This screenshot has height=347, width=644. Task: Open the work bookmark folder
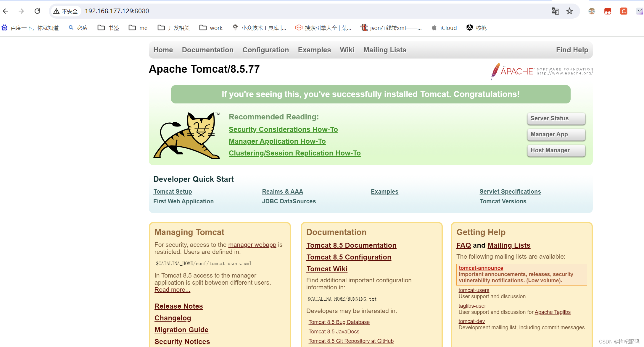pos(211,28)
